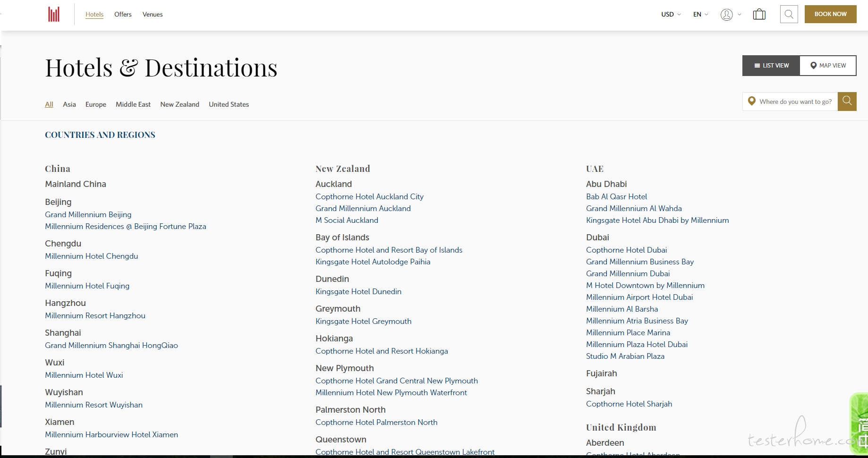This screenshot has width=868, height=458.
Task: Open Millennium Atria Business Bay link
Action: pyautogui.click(x=637, y=321)
